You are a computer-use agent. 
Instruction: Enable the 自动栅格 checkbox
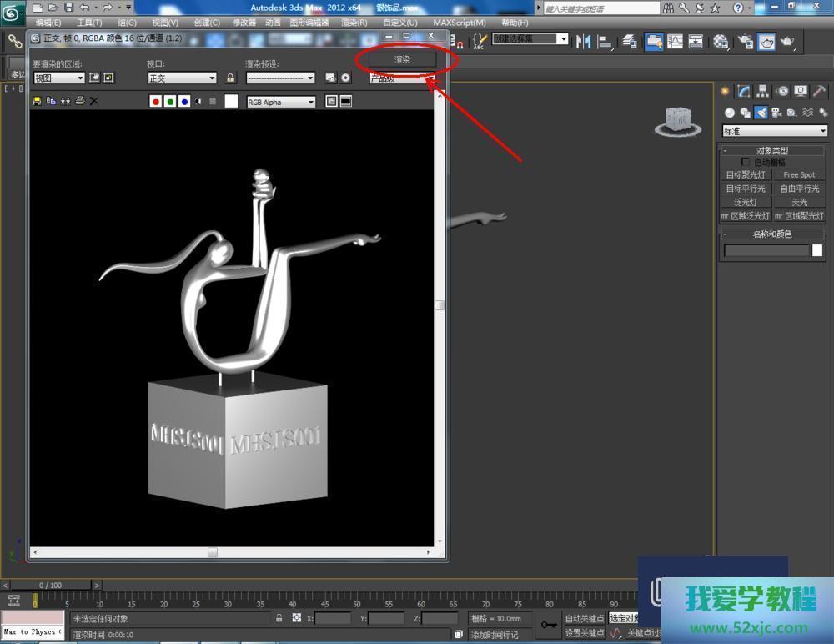click(x=746, y=162)
